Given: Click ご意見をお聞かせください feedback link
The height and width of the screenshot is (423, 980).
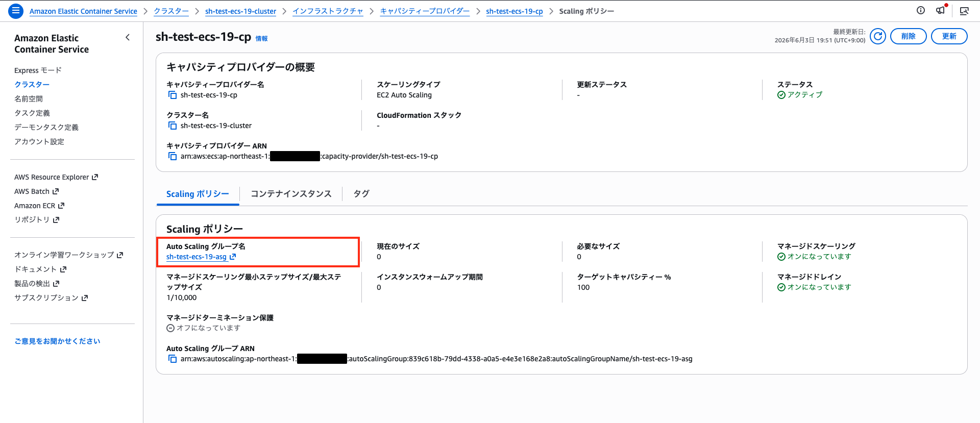Looking at the screenshot, I should 57,341.
